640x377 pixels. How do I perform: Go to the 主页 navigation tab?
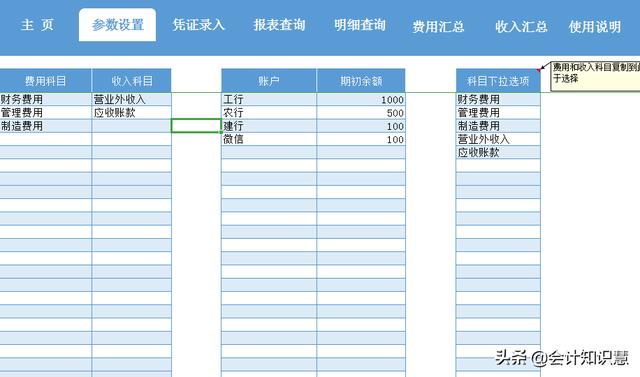[37, 25]
